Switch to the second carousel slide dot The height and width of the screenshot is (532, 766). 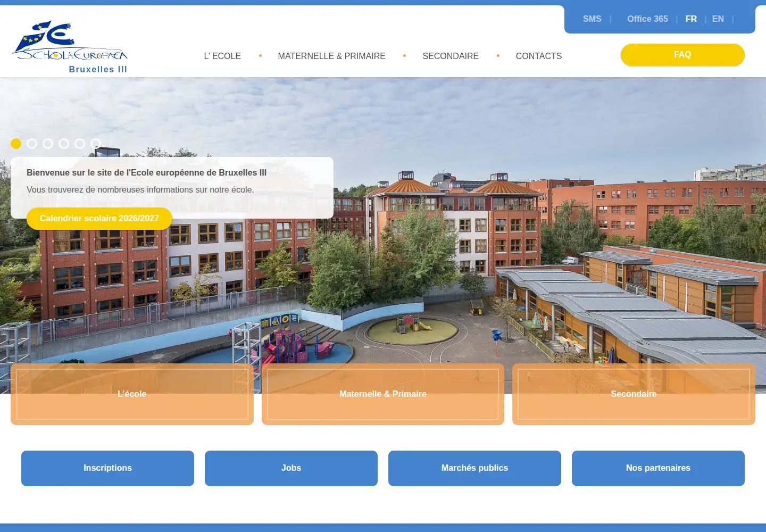(x=32, y=144)
